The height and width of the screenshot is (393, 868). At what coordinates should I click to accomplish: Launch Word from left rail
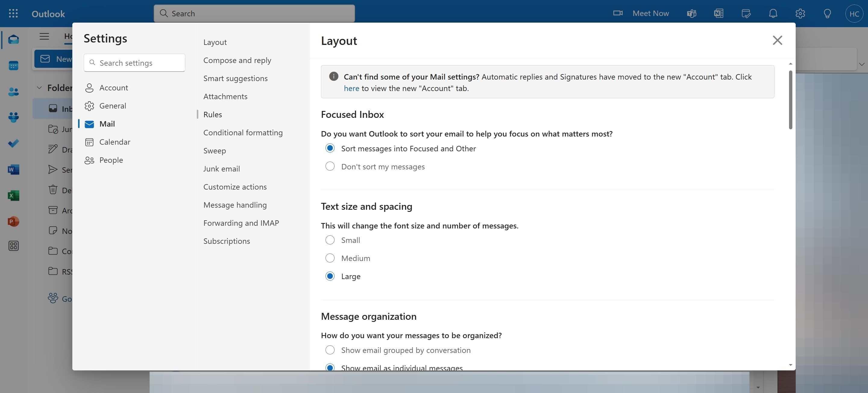[x=14, y=169]
